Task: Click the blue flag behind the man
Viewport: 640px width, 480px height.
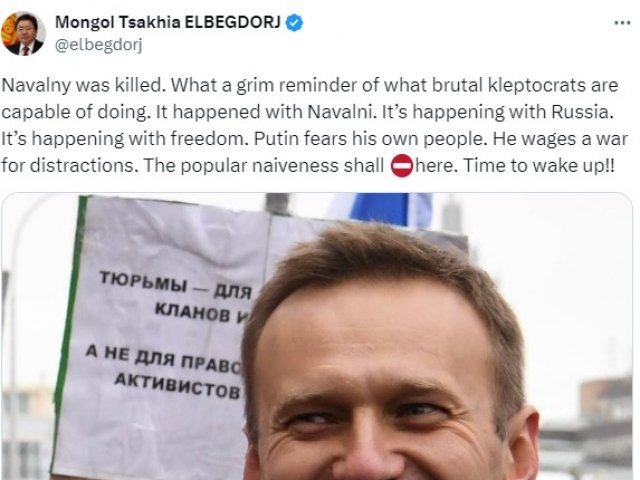Action: 380,208
